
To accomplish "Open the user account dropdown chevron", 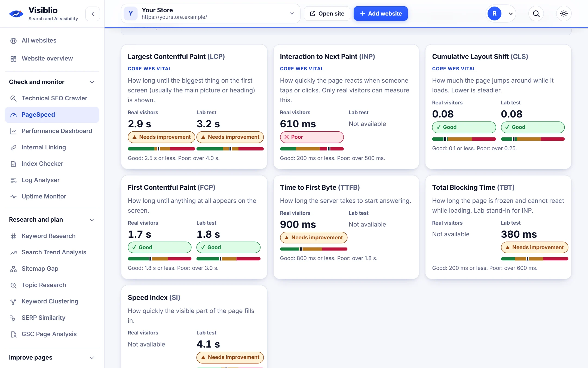I will coord(511,14).
